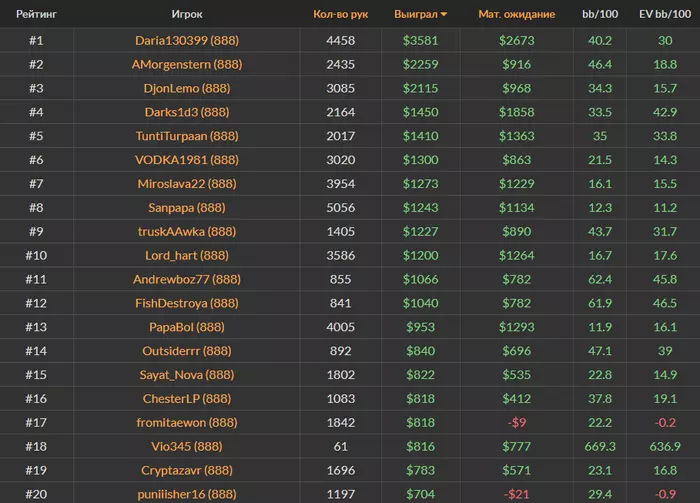Click the bb/100 column header
Screen dimensions: 700x503
(x=600, y=14)
